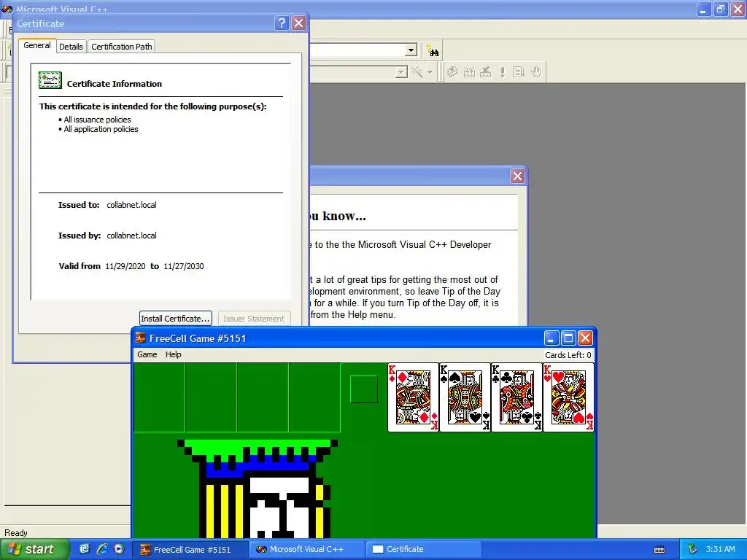The width and height of the screenshot is (747, 560).
Task: Click the Search binoculars icon in Visual C++ toolbar
Action: (433, 50)
